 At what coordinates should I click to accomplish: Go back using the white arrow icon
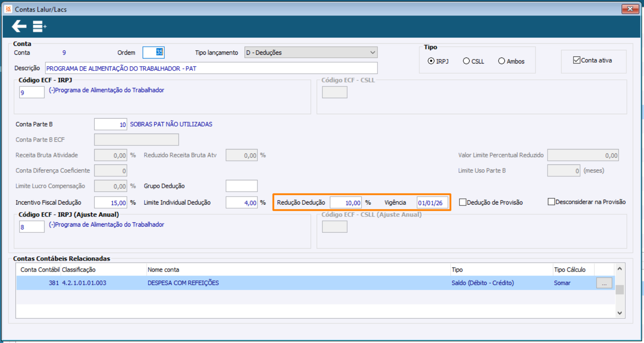click(x=19, y=26)
